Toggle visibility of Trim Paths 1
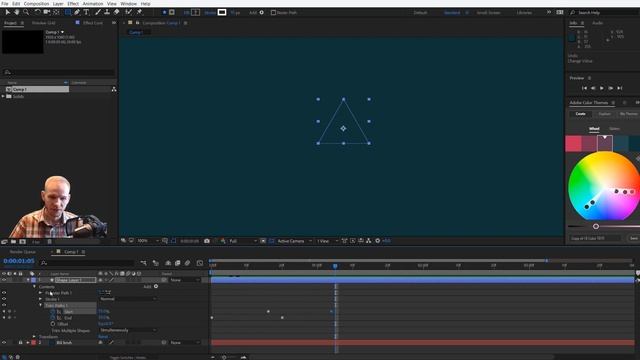This screenshot has height=360, width=640. [x=4, y=305]
